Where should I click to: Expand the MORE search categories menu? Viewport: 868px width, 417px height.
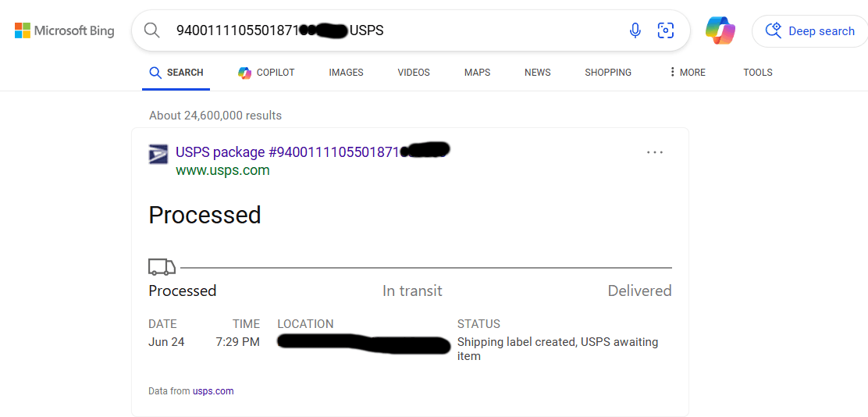[688, 72]
